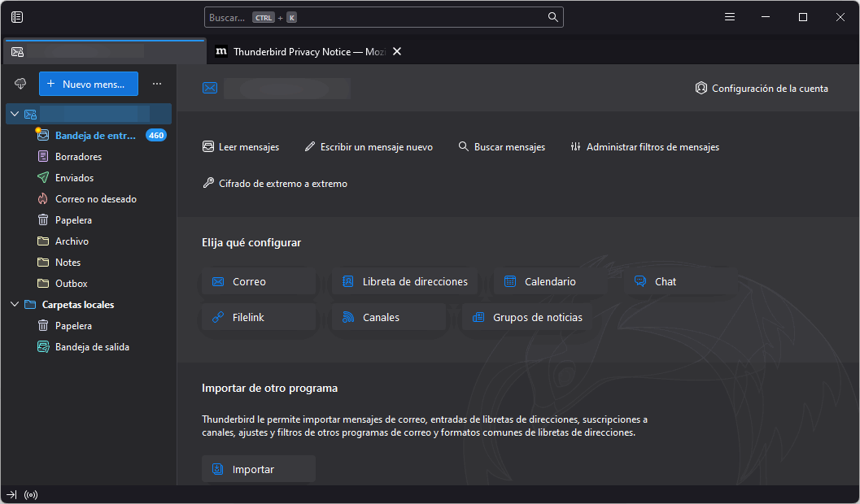The width and height of the screenshot is (860, 504).
Task: Switch to the first mail tab
Action: coord(103,51)
